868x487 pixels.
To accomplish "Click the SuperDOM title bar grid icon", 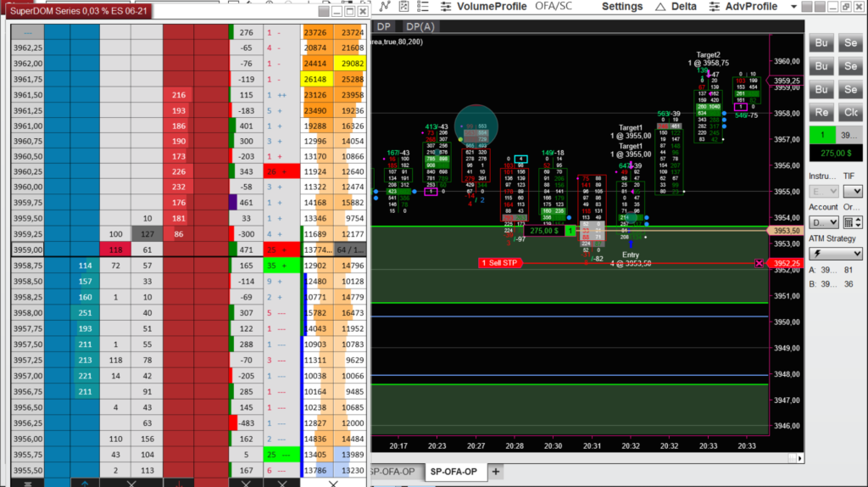I will tap(324, 11).
